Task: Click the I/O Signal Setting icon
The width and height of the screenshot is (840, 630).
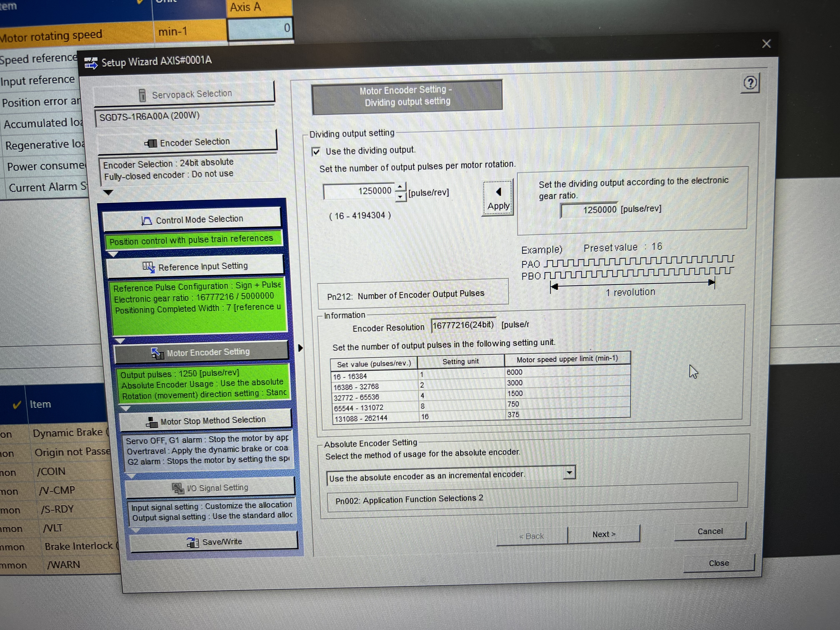Action: 178,488
